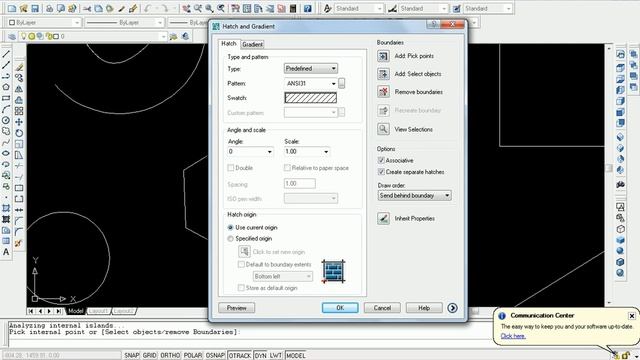640x360 pixels.
Task: Click the Cancel button
Action: coord(382,308)
